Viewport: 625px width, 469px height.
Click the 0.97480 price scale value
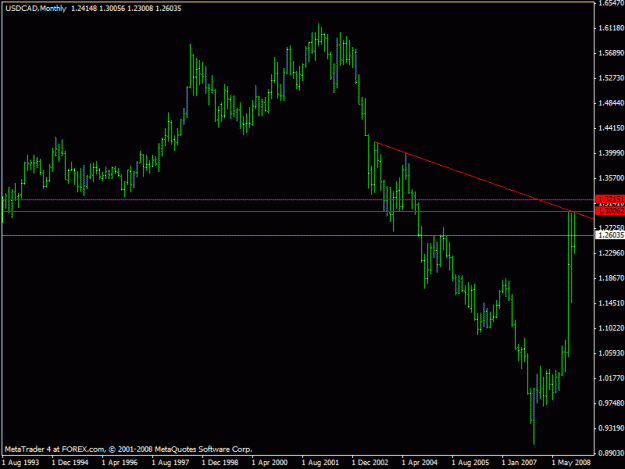[x=611, y=403]
